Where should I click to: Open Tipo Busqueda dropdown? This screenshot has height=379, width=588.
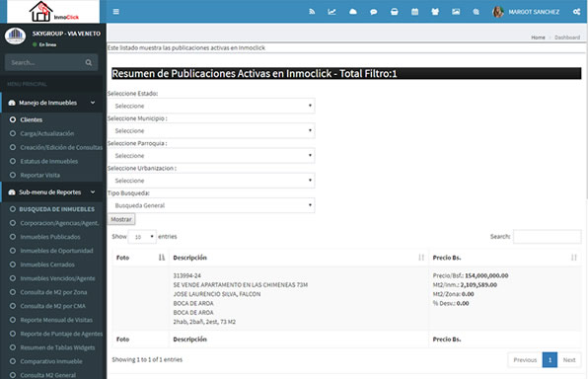pos(211,205)
